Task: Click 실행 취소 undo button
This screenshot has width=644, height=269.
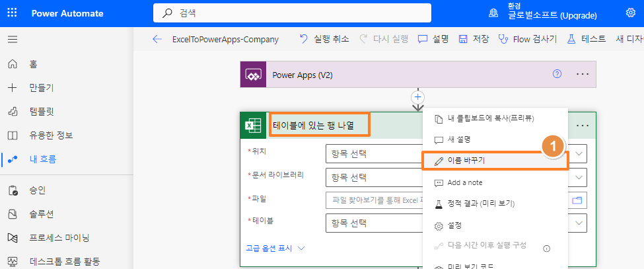Action: pyautogui.click(x=324, y=39)
